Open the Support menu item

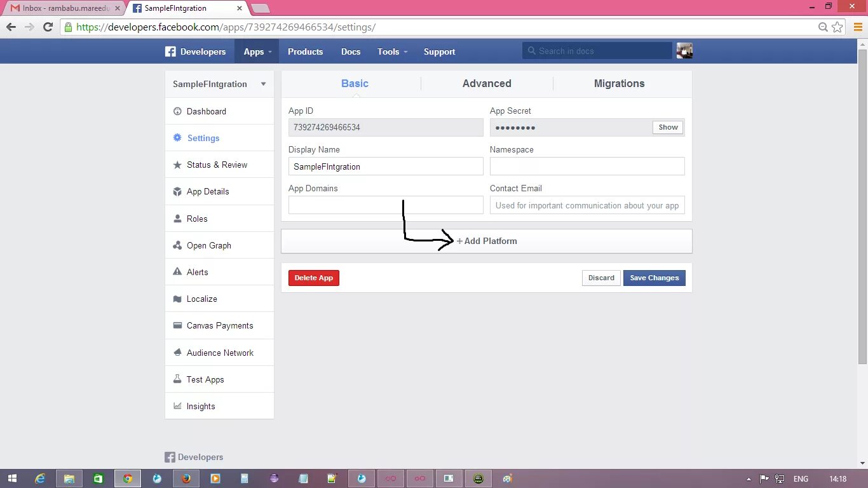click(x=439, y=51)
